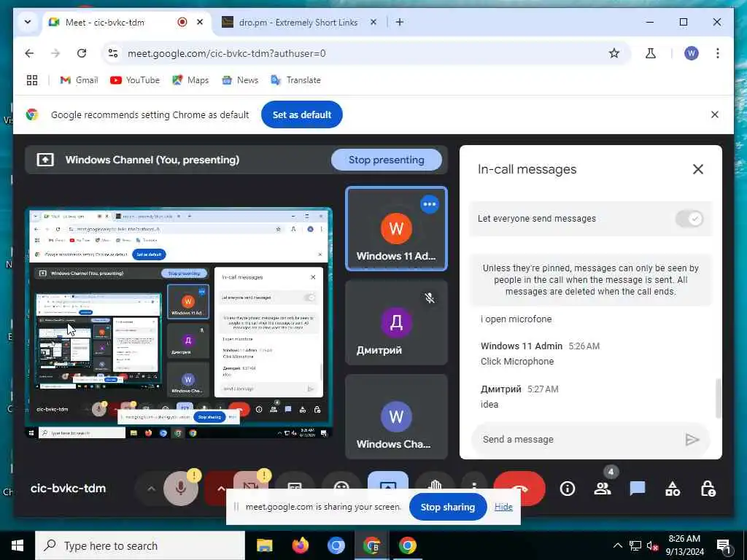Viewport: 747px width, 560px height.
Task: Turn on captions in Meet toolbar
Action: pos(295,480)
